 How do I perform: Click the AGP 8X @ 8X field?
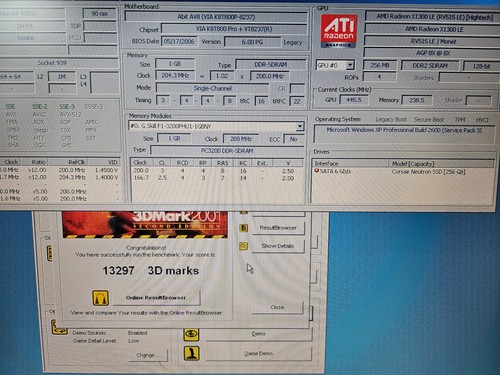(433, 53)
